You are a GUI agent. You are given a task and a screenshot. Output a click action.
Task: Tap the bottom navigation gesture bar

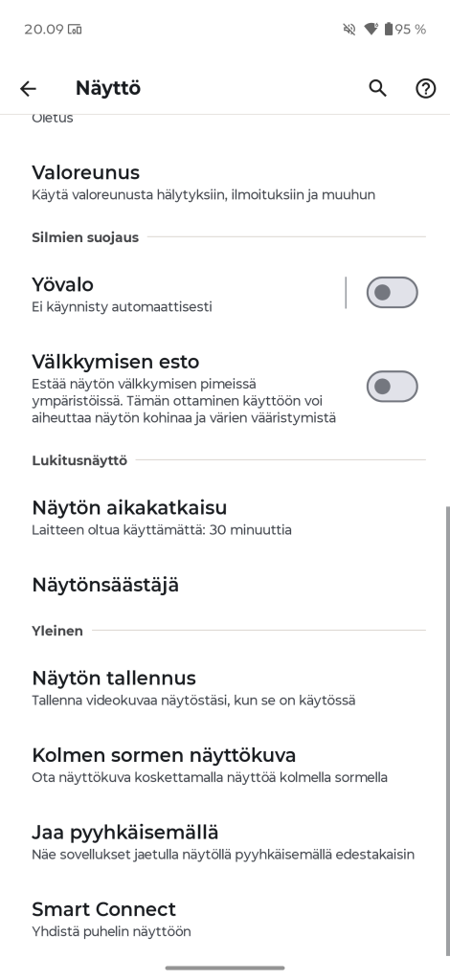tap(225, 969)
